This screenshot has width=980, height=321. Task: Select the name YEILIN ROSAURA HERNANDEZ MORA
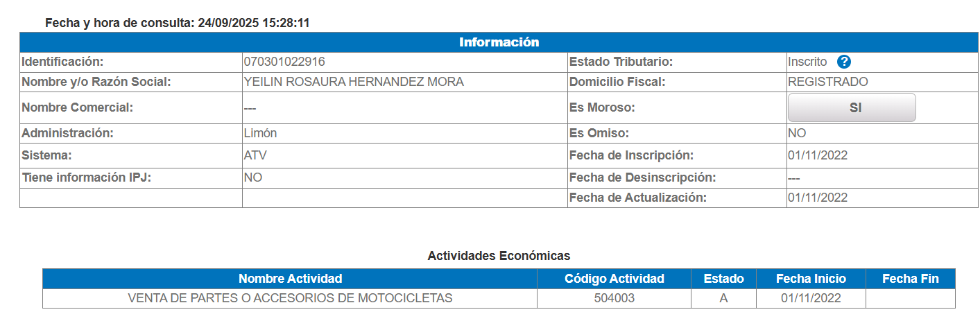[x=354, y=82]
